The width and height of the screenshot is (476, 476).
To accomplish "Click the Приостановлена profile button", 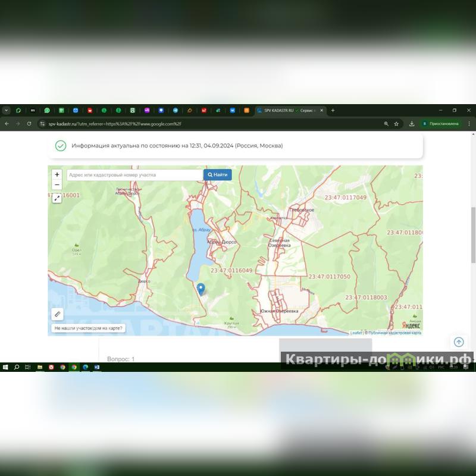I will 440,124.
